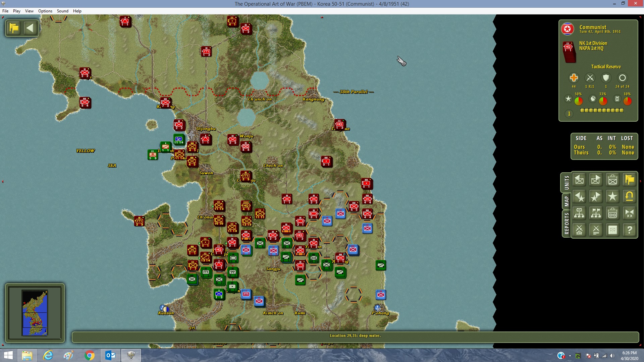Open the Windows Start button
The width and height of the screenshot is (644, 362).
click(x=8, y=355)
